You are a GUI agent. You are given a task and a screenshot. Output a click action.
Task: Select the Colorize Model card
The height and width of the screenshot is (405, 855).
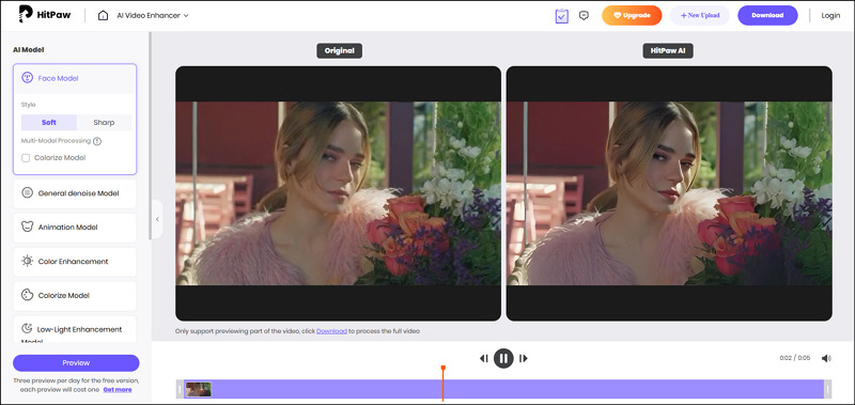coord(75,295)
